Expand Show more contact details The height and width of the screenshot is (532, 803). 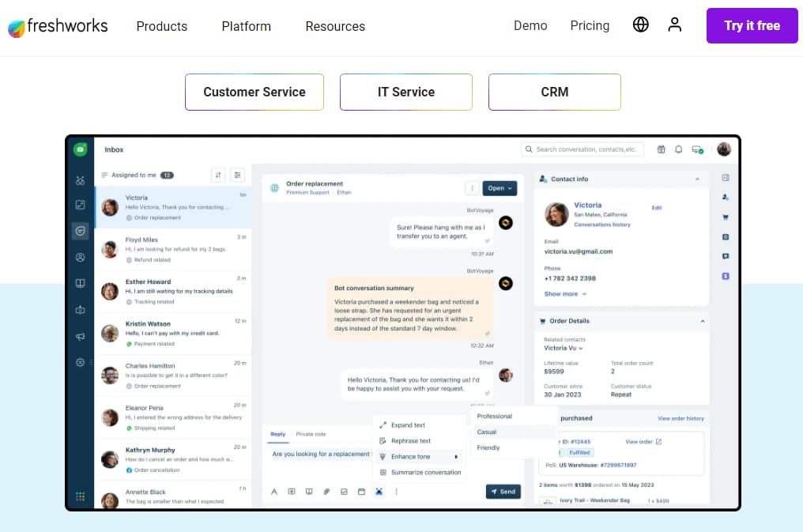[565, 294]
